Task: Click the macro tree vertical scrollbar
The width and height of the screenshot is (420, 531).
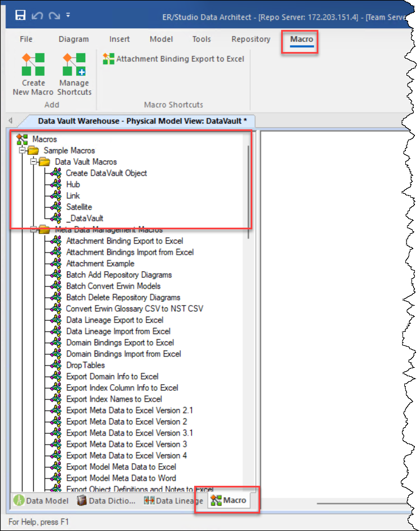Action: 249,192
